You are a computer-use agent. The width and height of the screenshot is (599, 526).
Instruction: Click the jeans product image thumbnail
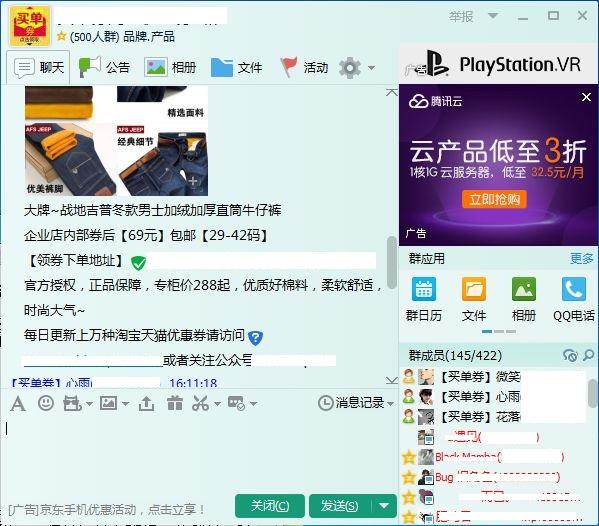pos(117,141)
